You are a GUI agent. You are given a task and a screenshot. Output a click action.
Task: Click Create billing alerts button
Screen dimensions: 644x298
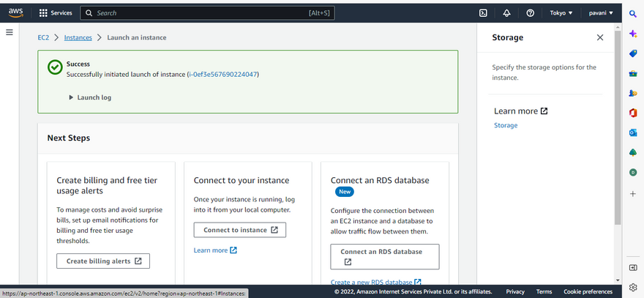click(103, 261)
